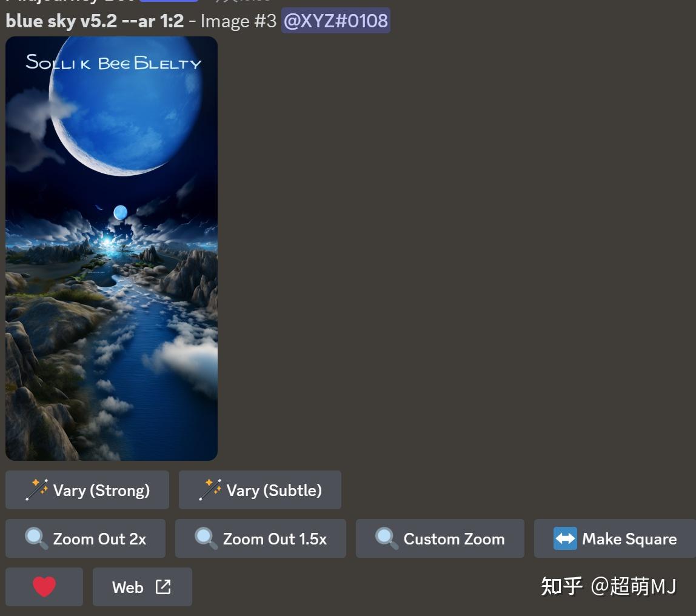
Task: Toggle the heart reaction on the message
Action: 44,586
